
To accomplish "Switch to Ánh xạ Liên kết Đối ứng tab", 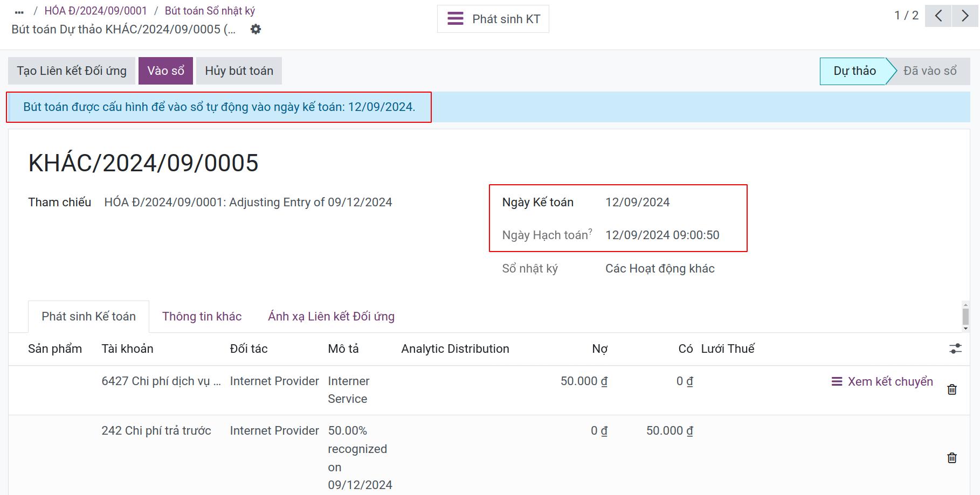I will pyautogui.click(x=331, y=316).
